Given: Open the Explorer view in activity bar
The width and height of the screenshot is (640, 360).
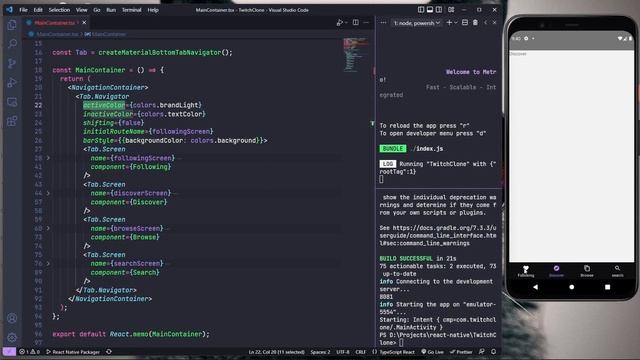Looking at the screenshot, I should click(12, 25).
